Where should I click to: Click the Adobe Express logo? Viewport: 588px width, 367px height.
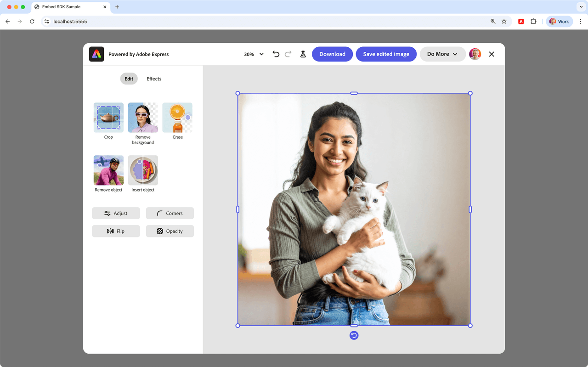pyautogui.click(x=96, y=54)
